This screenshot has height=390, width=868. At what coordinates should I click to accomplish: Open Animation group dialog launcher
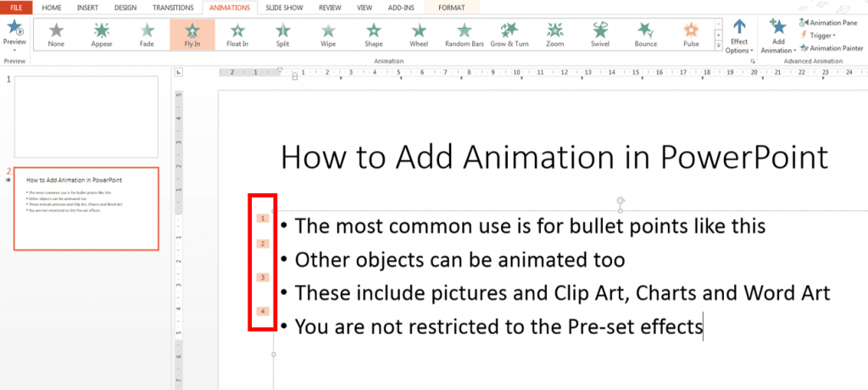click(x=753, y=62)
